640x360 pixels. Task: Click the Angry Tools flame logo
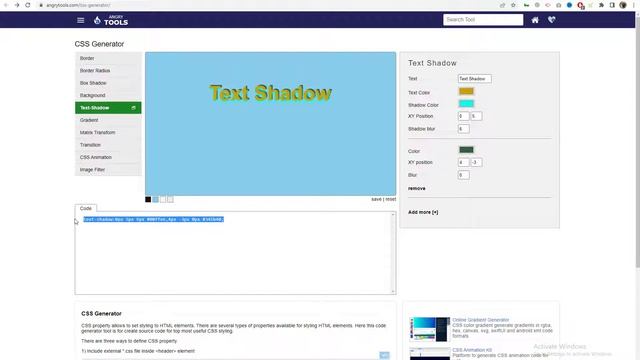(111, 20)
